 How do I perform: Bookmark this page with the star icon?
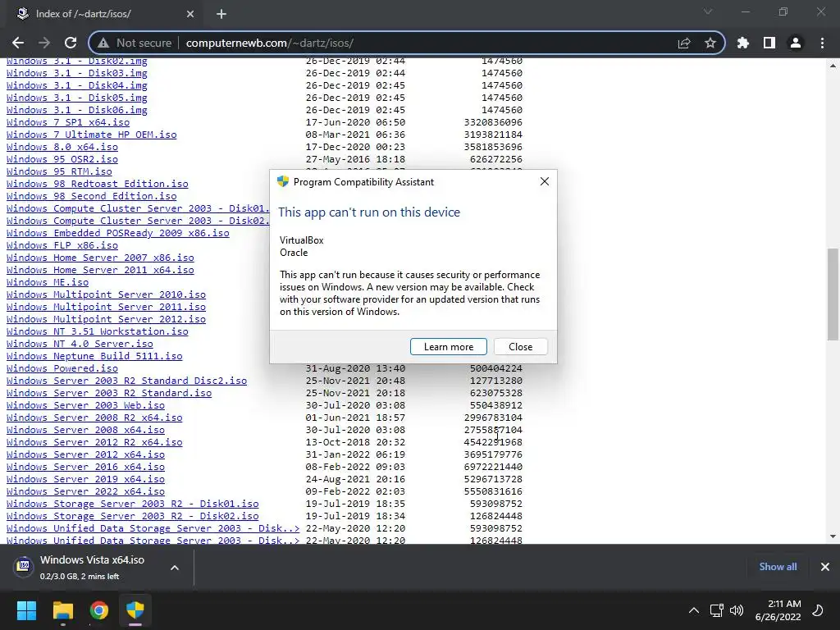(710, 43)
